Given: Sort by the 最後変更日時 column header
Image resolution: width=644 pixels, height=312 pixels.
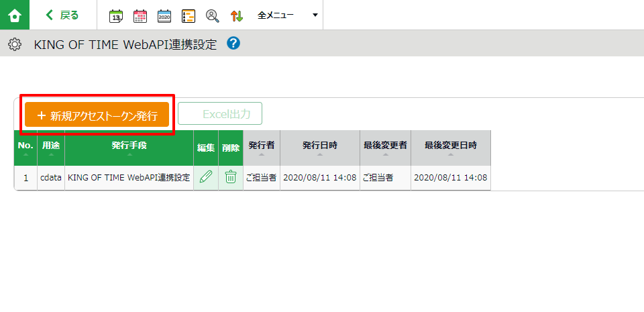Looking at the screenshot, I should coord(451,148).
